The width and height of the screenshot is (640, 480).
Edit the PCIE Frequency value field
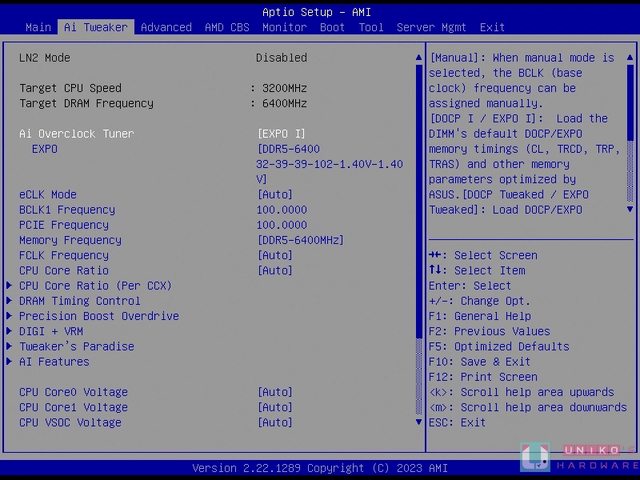[x=282, y=225]
